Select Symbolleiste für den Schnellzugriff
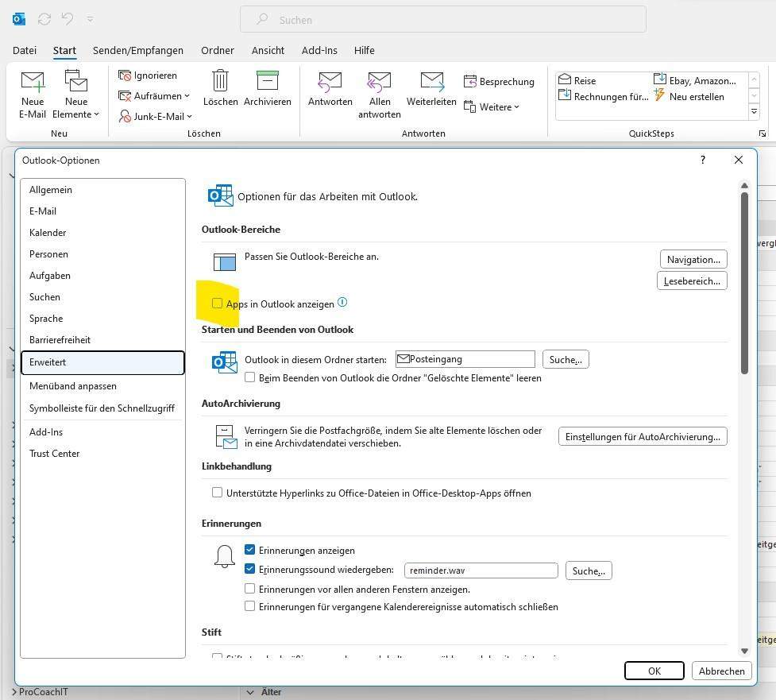 tap(103, 408)
